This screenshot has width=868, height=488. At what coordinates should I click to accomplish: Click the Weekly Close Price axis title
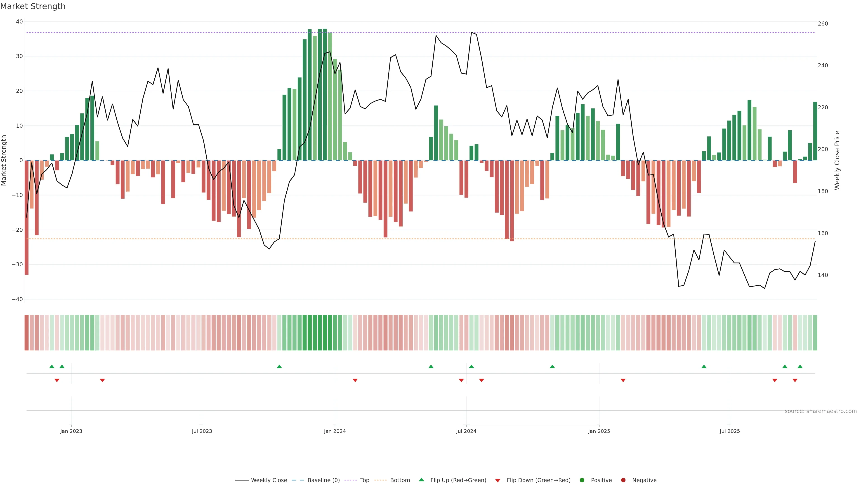pos(837,160)
